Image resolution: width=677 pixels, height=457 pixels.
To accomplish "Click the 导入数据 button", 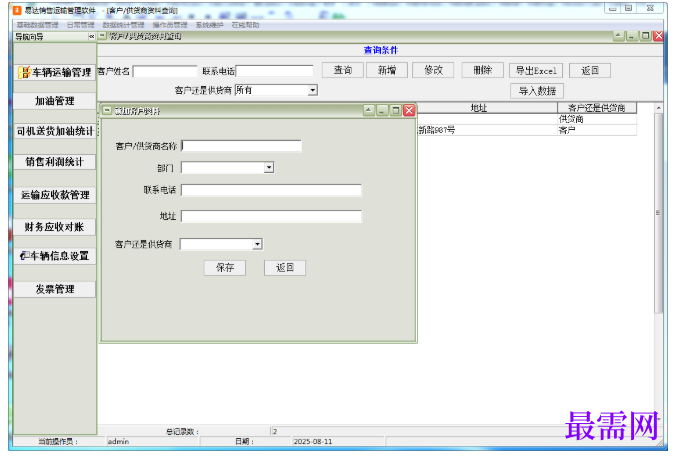I will click(x=537, y=91).
